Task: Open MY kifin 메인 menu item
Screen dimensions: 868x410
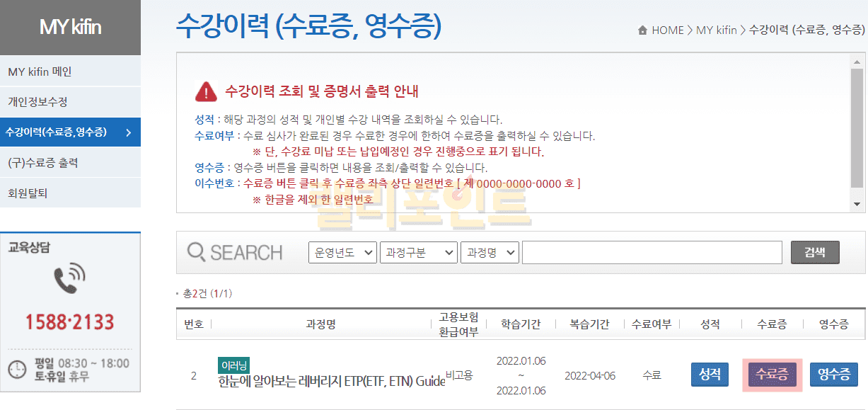Action: (40, 72)
